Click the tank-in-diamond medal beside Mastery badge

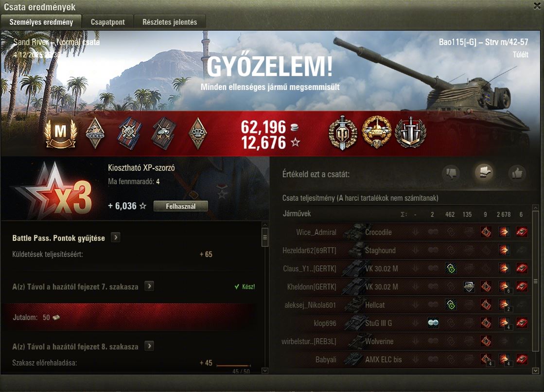pos(95,133)
